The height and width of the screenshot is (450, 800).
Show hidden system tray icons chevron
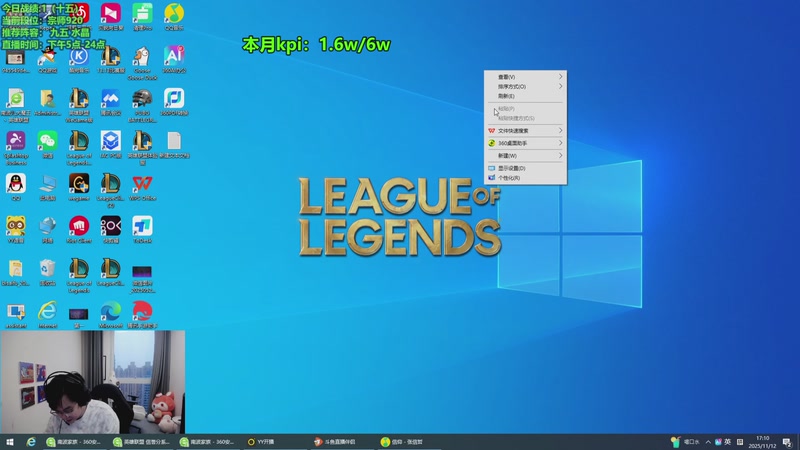708,442
